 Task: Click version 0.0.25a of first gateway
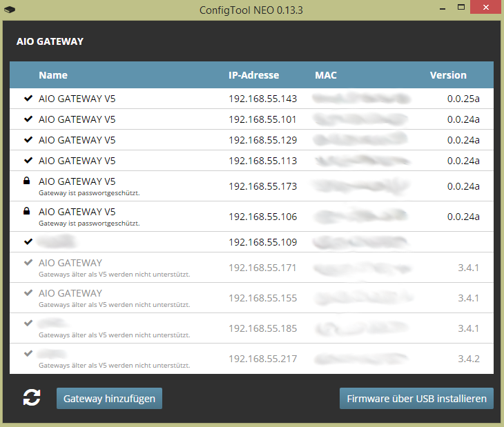(463, 99)
